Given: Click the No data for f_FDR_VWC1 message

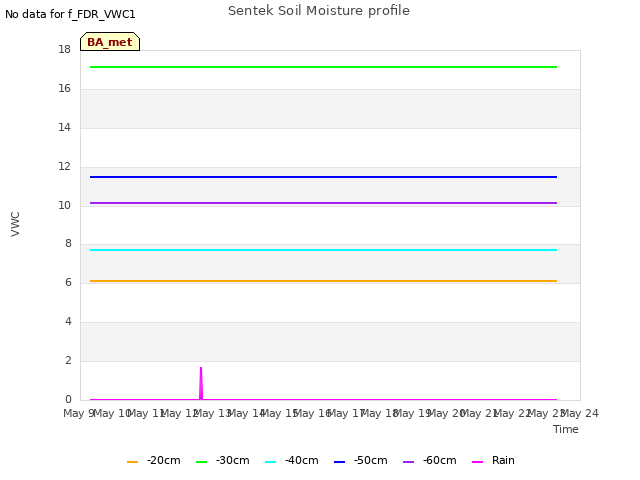Looking at the screenshot, I should tap(70, 14).
